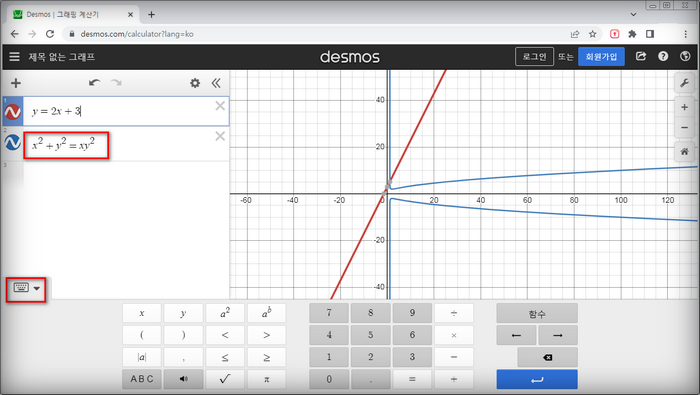This screenshot has height=395, width=700.
Task: Open the 함수 functions menu
Action: 537,313
